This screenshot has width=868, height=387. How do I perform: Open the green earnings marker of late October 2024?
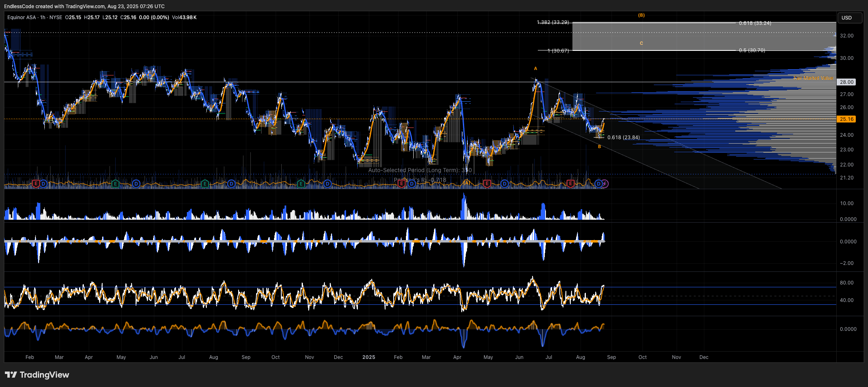(x=301, y=184)
